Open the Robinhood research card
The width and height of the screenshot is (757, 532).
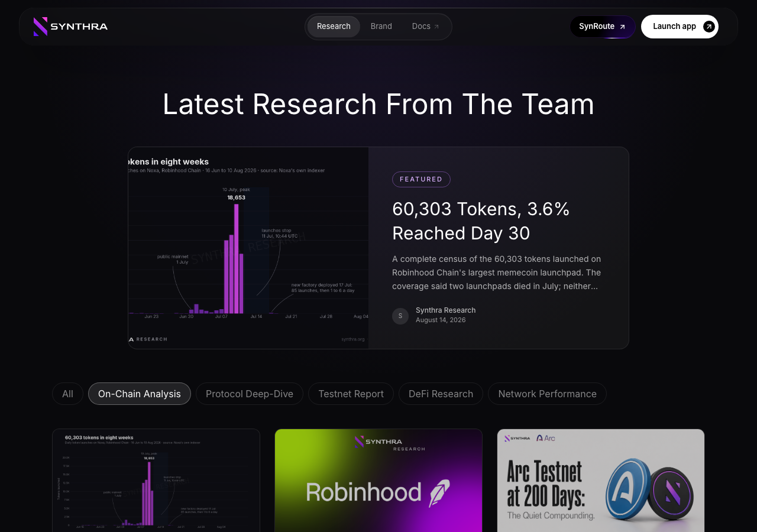(378, 481)
